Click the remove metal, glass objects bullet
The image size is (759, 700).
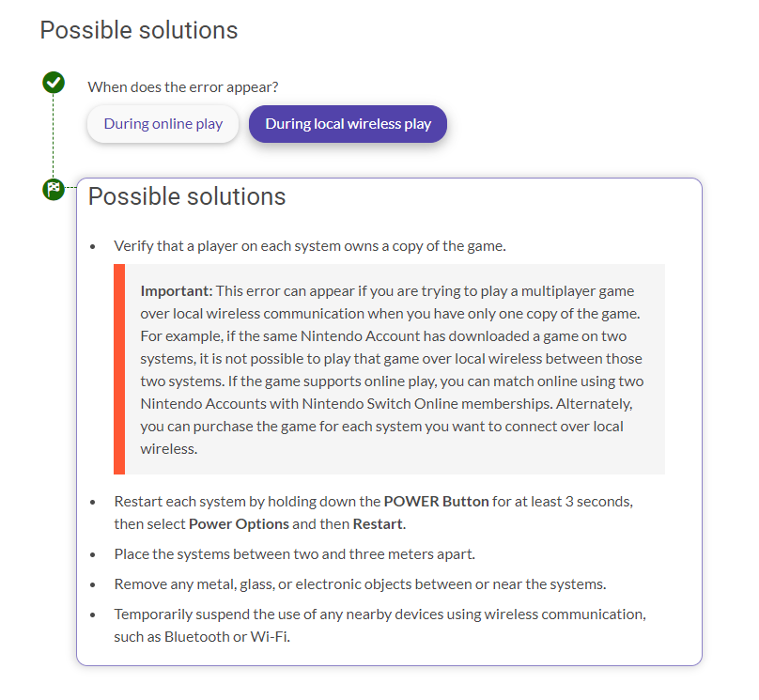360,584
